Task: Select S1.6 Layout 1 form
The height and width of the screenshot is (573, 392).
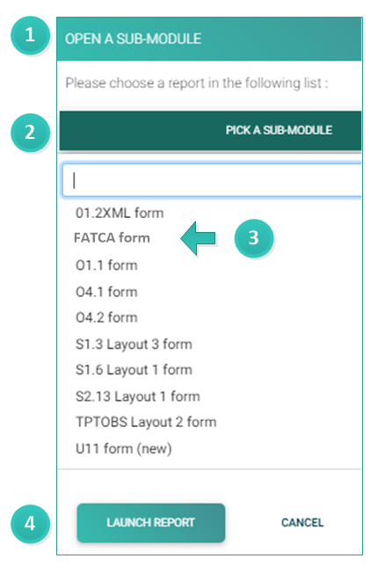Action: (134, 370)
